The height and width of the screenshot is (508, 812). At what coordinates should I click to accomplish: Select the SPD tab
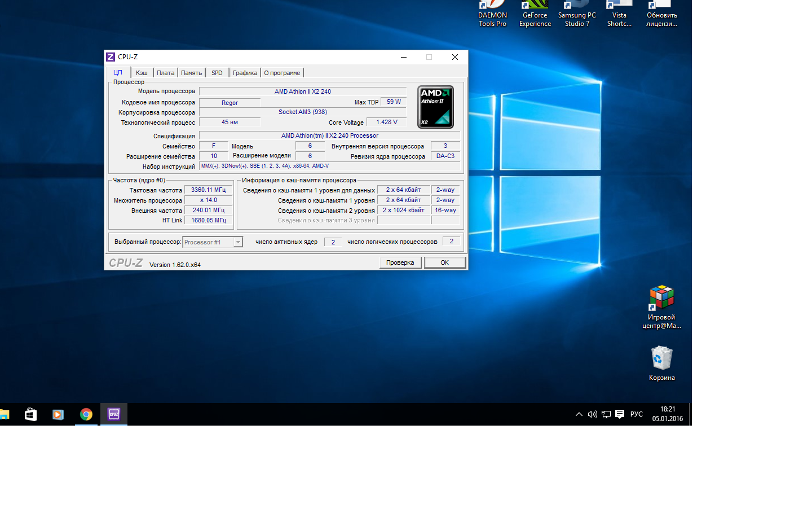217,73
